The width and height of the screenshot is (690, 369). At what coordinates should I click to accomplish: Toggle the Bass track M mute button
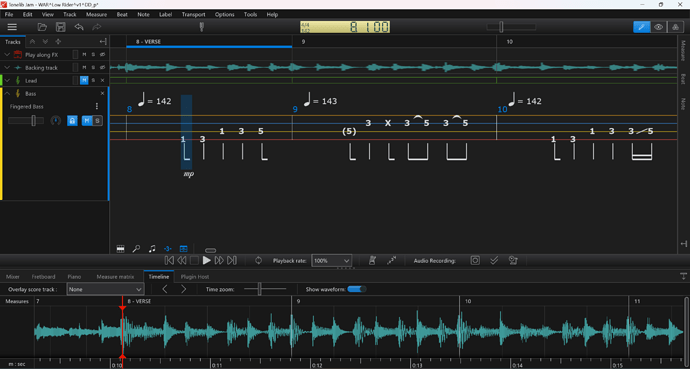coord(87,121)
